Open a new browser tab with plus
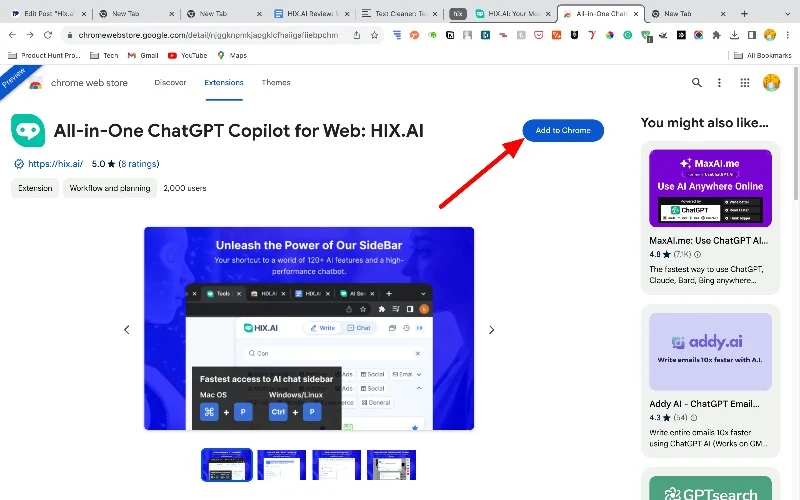 tap(744, 14)
